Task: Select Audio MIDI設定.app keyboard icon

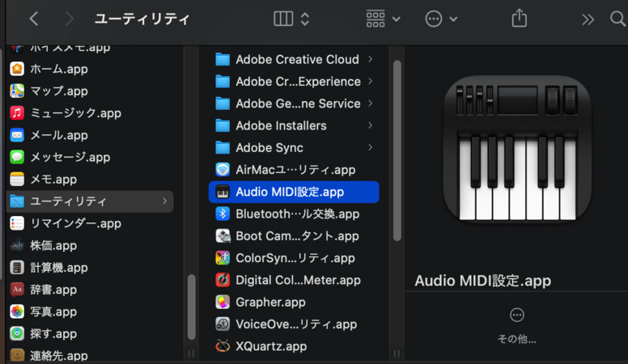Action: tap(223, 192)
